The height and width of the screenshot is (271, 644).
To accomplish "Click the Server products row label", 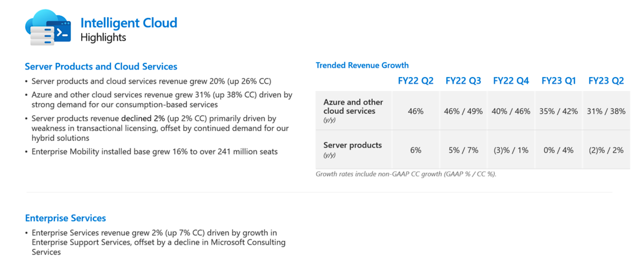I will [x=352, y=145].
